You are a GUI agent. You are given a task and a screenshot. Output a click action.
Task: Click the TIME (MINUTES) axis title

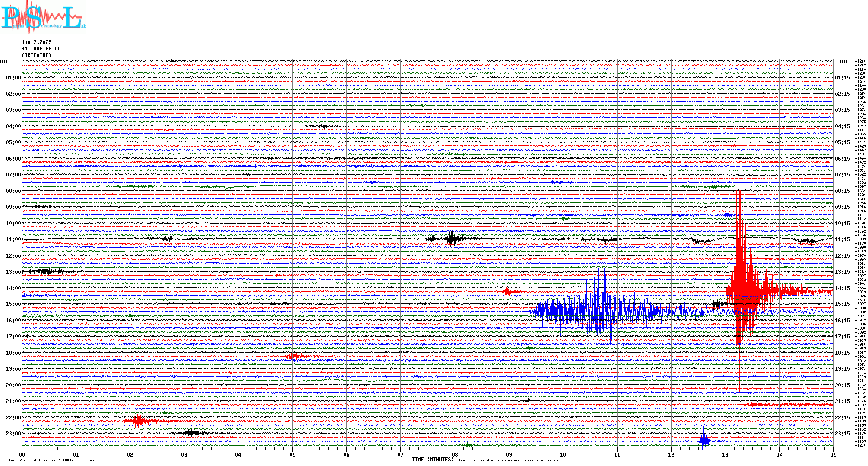433,460
